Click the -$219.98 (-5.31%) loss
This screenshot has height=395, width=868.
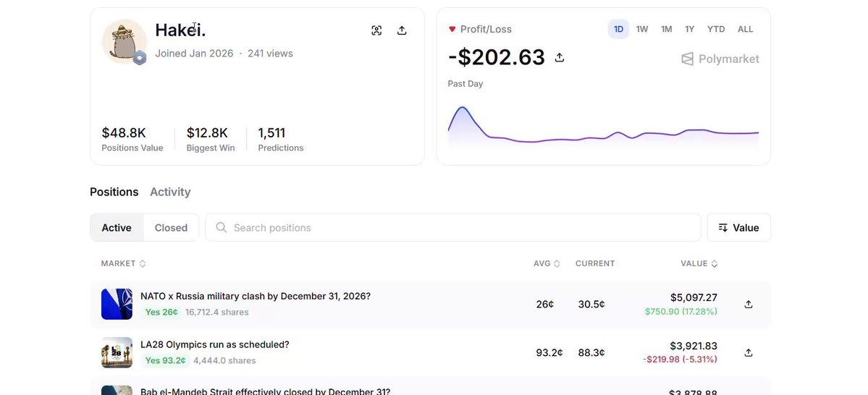coord(680,359)
